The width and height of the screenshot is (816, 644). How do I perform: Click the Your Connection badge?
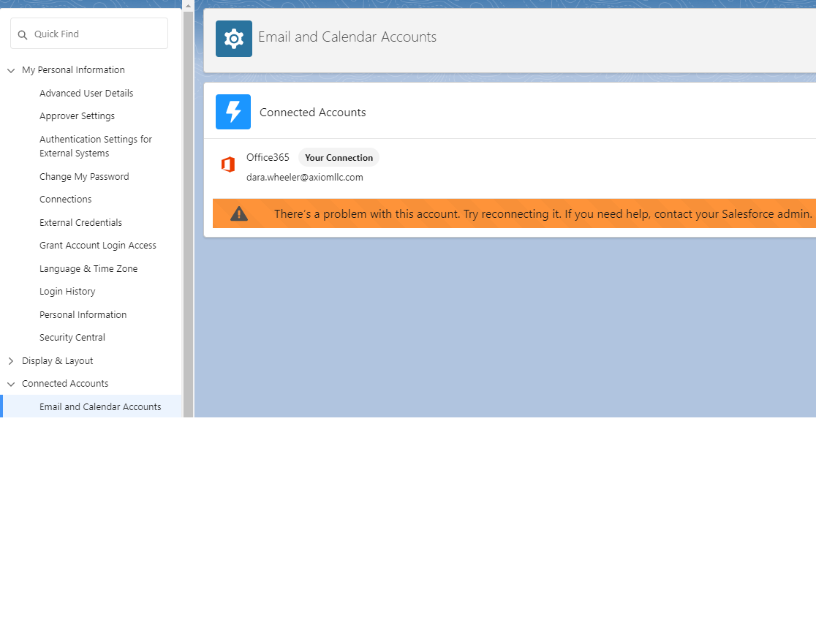click(x=339, y=157)
